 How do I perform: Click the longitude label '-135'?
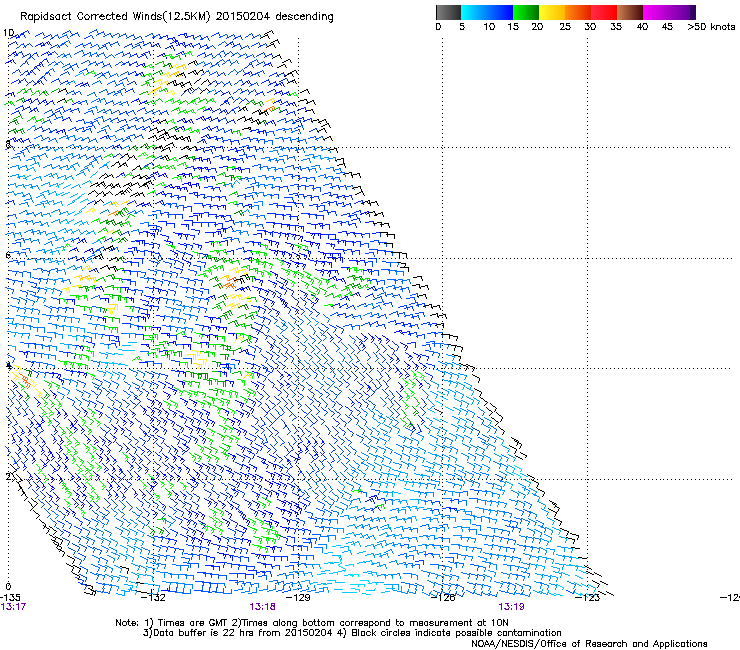pyautogui.click(x=10, y=597)
